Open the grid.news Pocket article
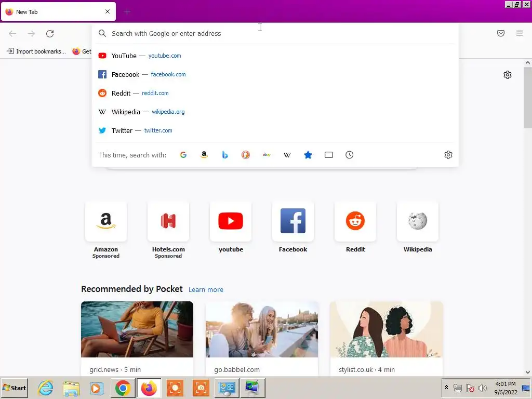This screenshot has width=532, height=399. [137, 339]
